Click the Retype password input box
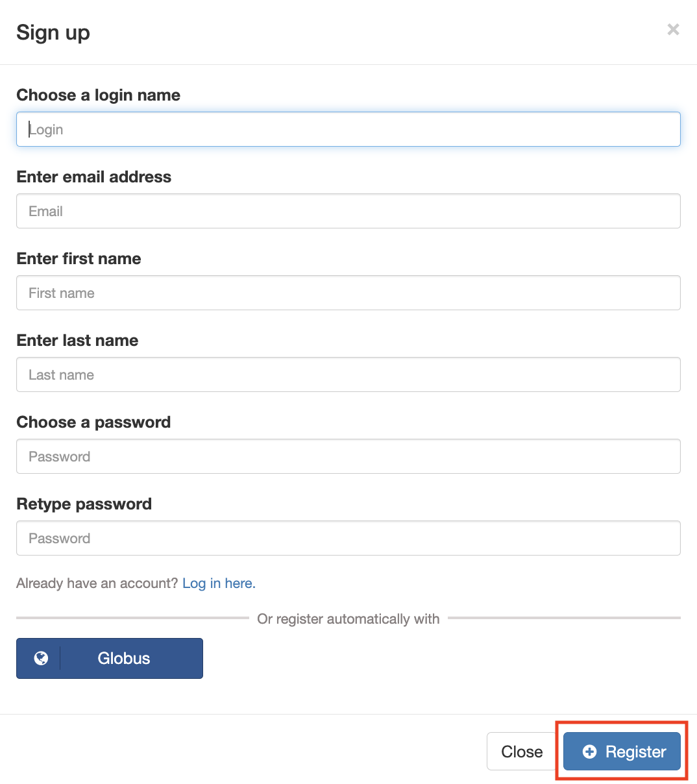Viewport: 697px width, 784px height. [348, 538]
